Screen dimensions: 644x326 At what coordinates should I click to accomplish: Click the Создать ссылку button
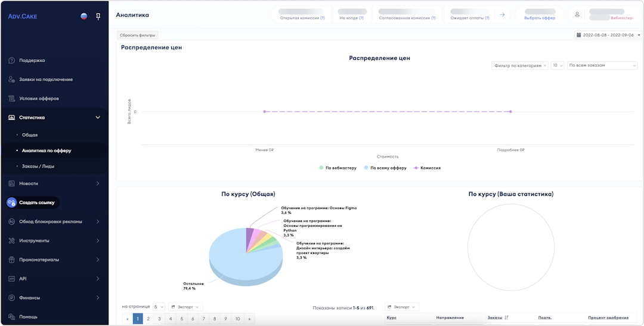[x=33, y=202]
